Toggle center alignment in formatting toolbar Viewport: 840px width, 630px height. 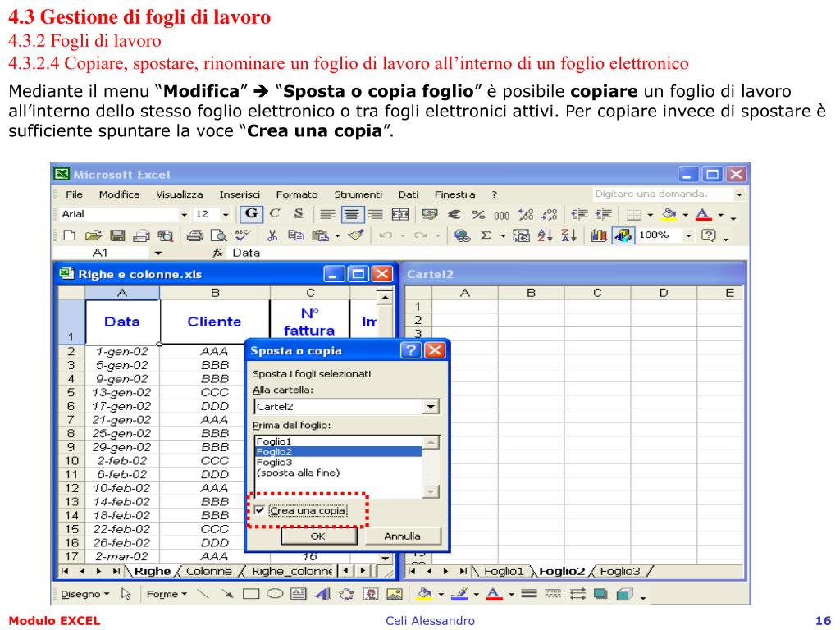pos(351,215)
